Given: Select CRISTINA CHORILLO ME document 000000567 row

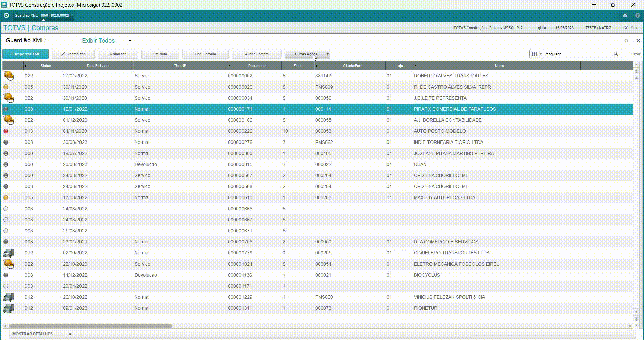Looking at the screenshot, I should coord(318,175).
